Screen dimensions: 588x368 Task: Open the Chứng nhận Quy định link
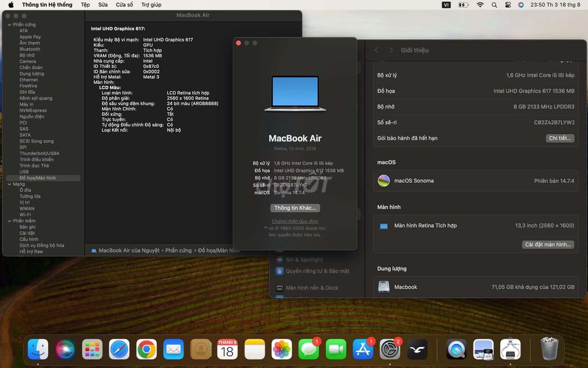coord(295,221)
